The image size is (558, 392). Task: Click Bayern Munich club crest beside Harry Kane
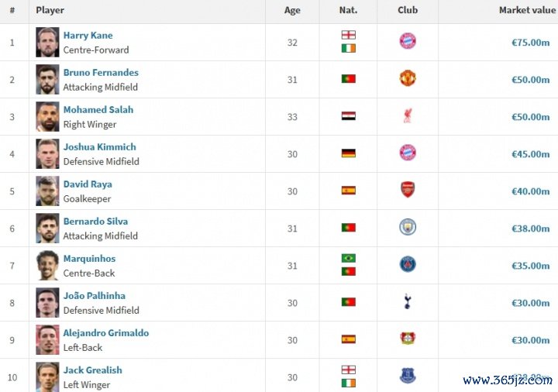point(408,42)
